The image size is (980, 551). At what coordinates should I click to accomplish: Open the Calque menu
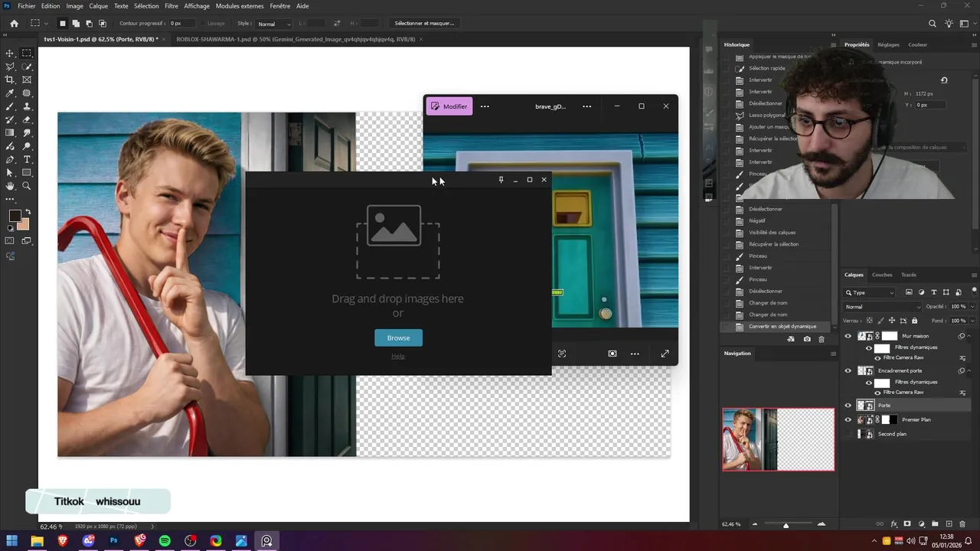pos(98,6)
